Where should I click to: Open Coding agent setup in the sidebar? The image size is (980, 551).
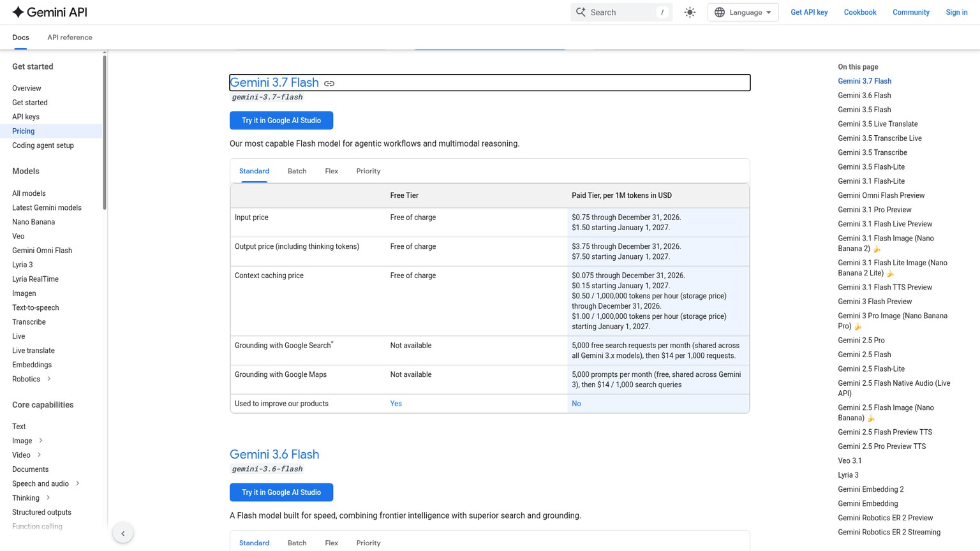43,145
